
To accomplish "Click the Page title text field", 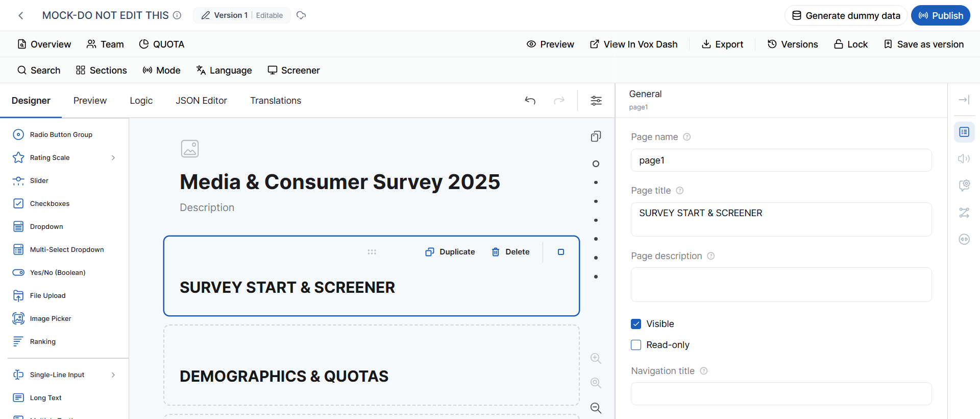I will click(x=781, y=220).
